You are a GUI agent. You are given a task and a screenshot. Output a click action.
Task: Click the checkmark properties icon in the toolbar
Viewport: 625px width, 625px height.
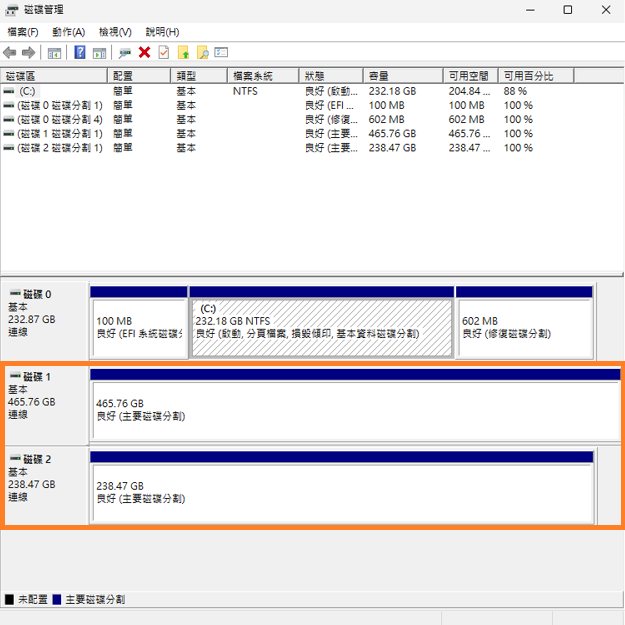tap(164, 52)
